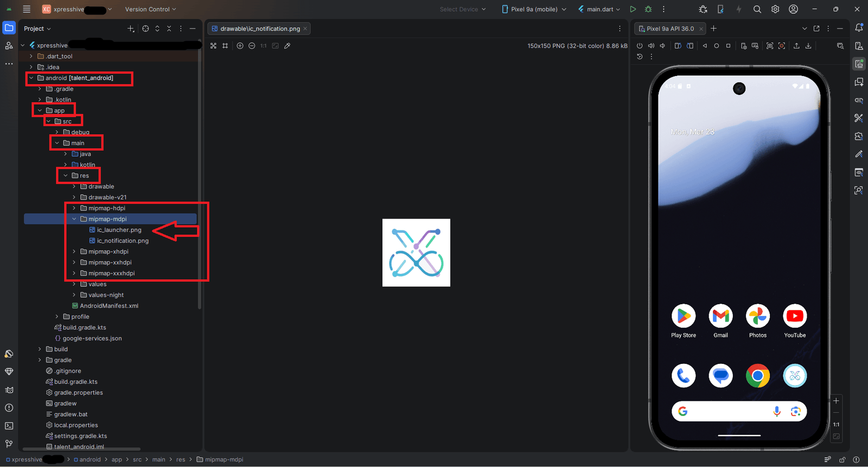Viewport: 868px width, 467px height.
Task: Open AndroidManifest.xml
Action: (x=105, y=306)
